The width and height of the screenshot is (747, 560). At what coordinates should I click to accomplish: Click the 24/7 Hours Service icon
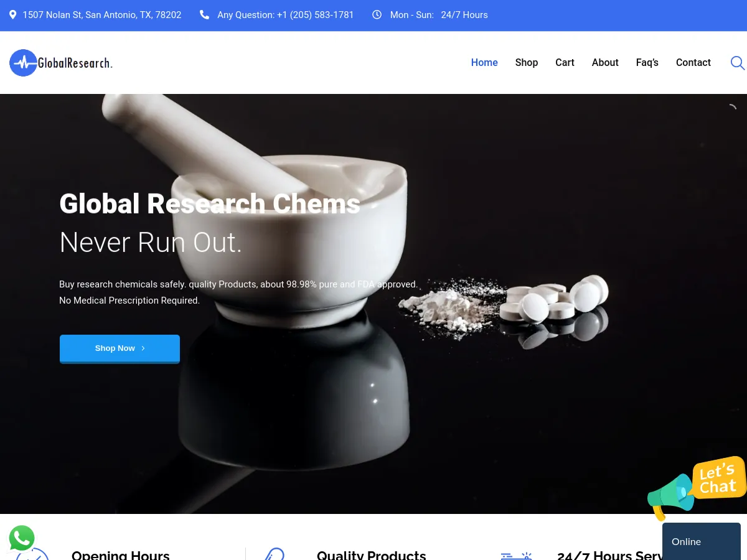click(x=517, y=556)
